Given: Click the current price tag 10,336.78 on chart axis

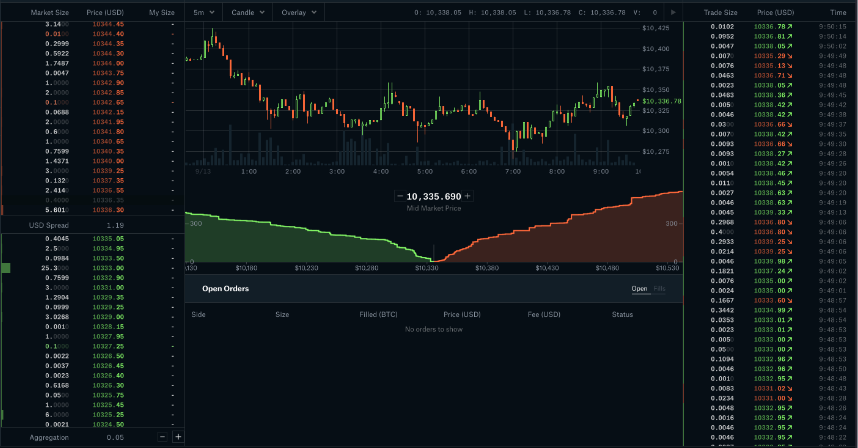Looking at the screenshot, I should pos(662,101).
